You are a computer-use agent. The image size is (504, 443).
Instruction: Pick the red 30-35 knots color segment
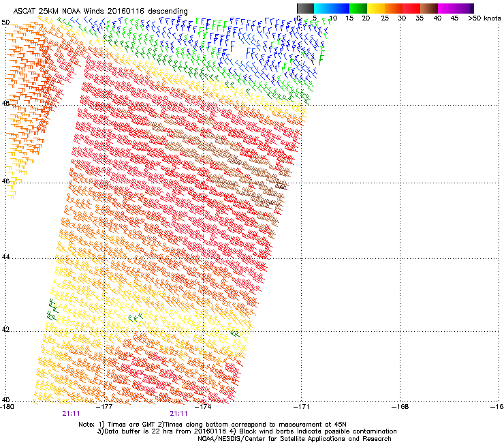point(411,8)
